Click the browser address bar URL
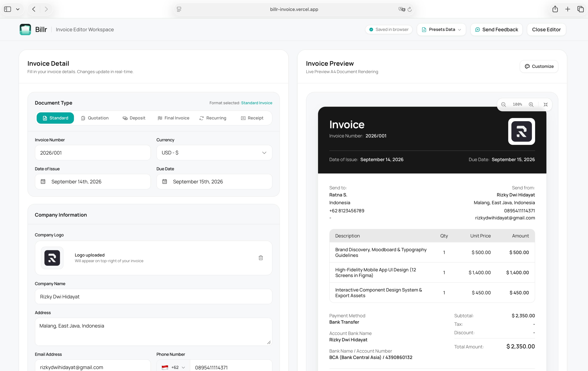Screen dimensions: 588x371 coord(294,9)
